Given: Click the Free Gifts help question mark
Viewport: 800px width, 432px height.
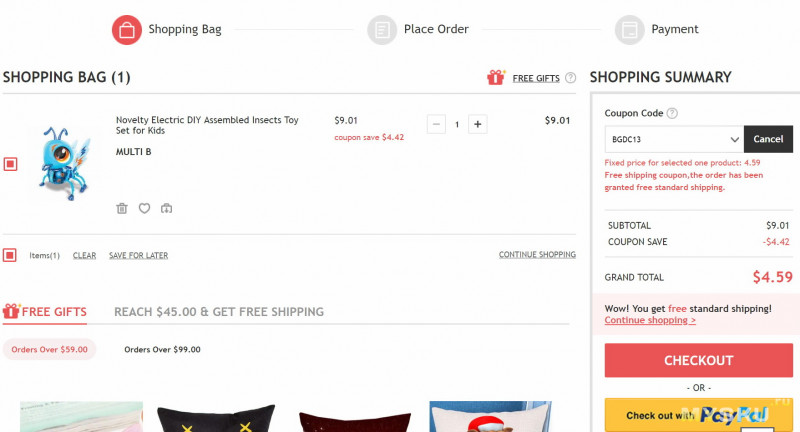Looking at the screenshot, I should (570, 78).
